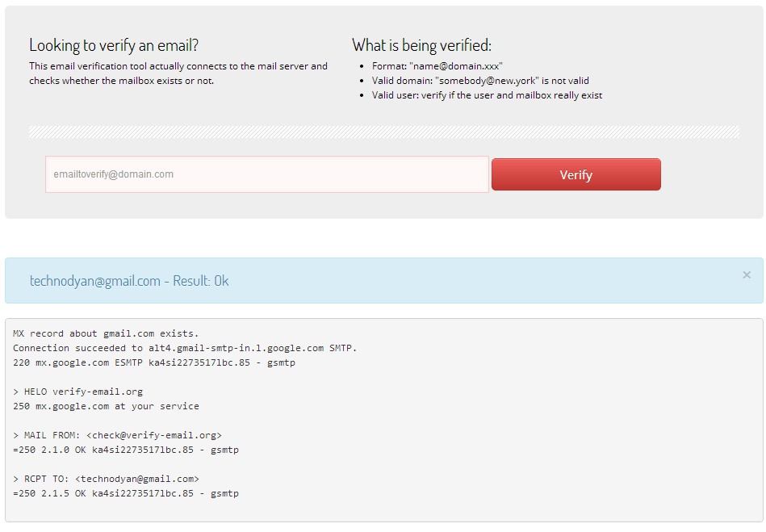The height and width of the screenshot is (532, 766).
Task: Dismiss the result alert using its X
Action: tap(747, 275)
